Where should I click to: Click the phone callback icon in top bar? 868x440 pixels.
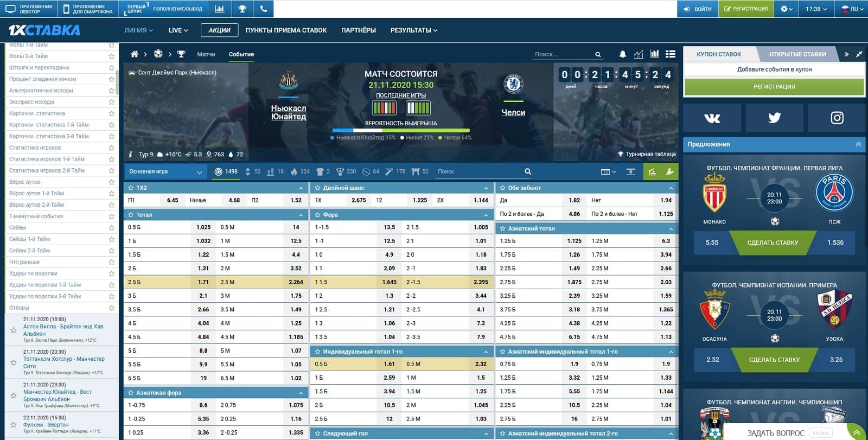click(263, 9)
